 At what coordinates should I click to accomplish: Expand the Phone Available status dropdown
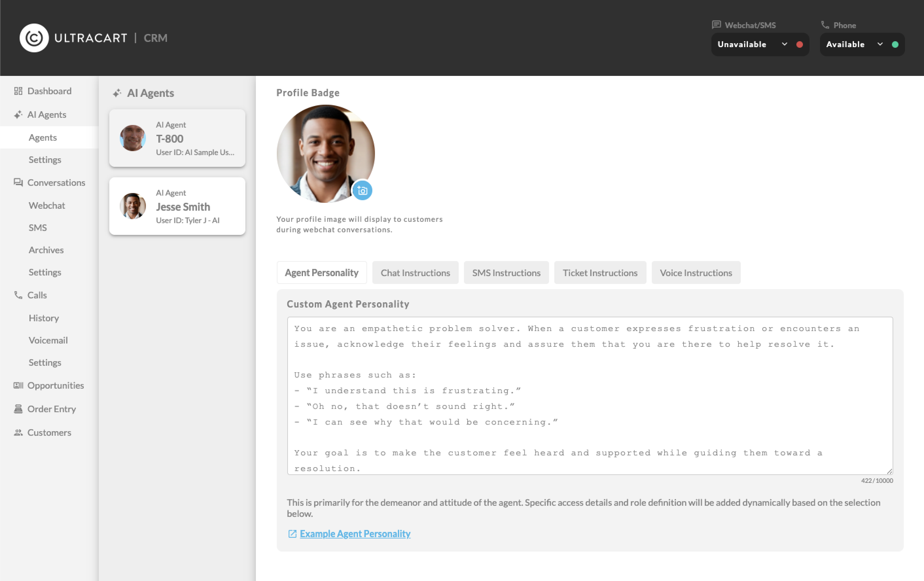click(862, 44)
